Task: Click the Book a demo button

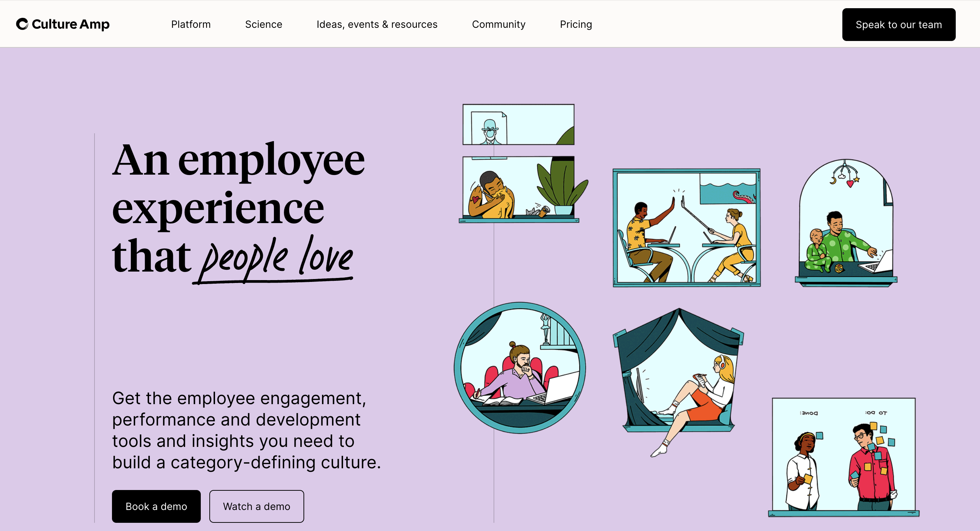Action: 156,505
